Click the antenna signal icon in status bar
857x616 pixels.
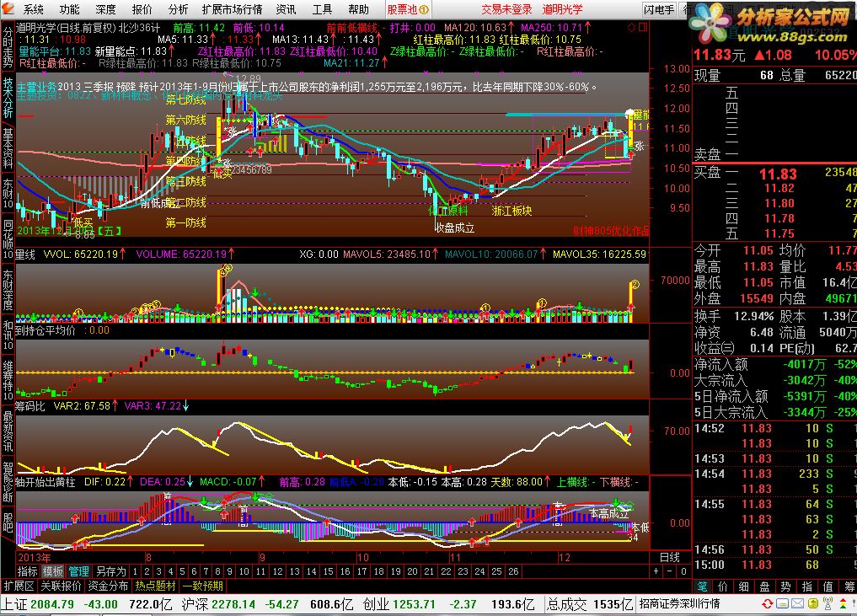pyautogui.click(x=828, y=604)
